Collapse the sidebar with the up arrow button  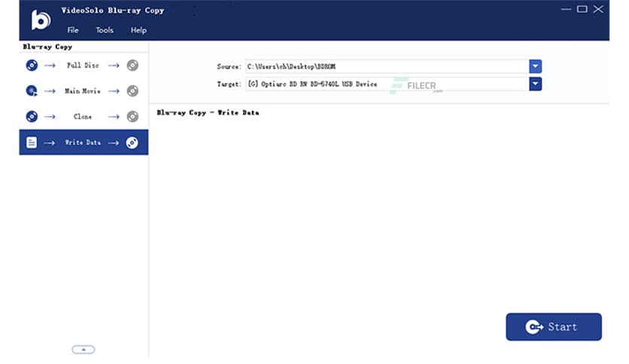tap(84, 350)
